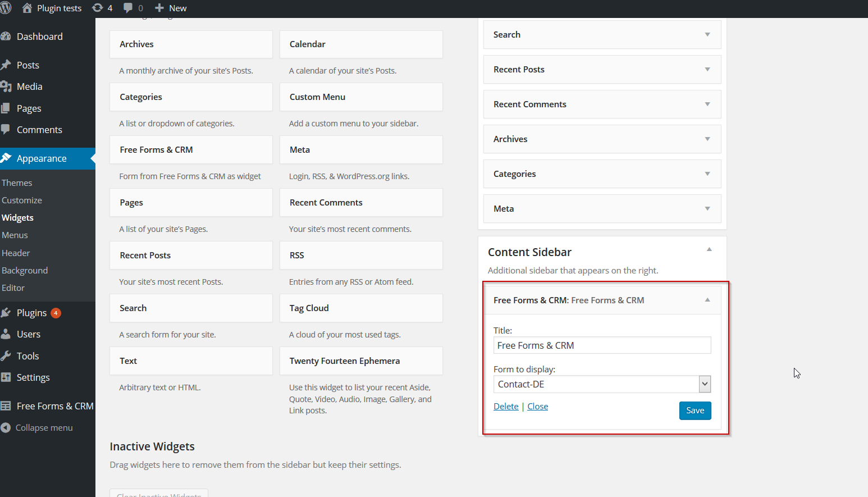Open Menus submenu item
This screenshot has width=868, height=497.
pyautogui.click(x=15, y=235)
